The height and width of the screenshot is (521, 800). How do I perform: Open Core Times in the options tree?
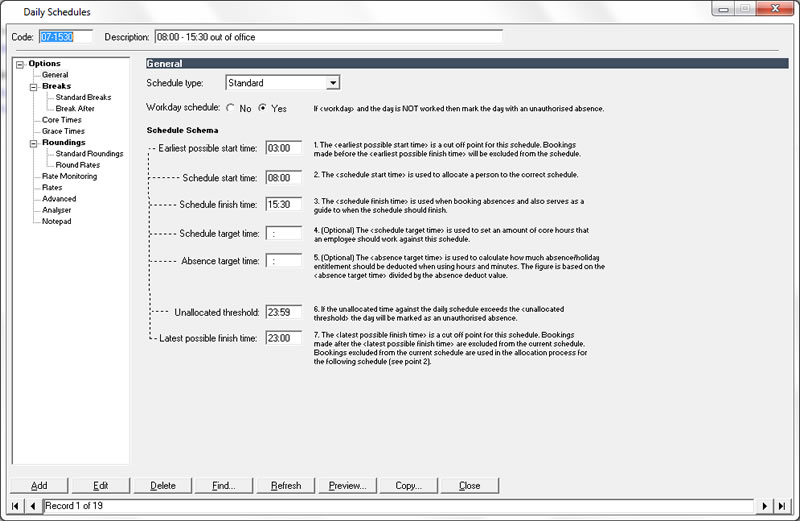pyautogui.click(x=61, y=120)
